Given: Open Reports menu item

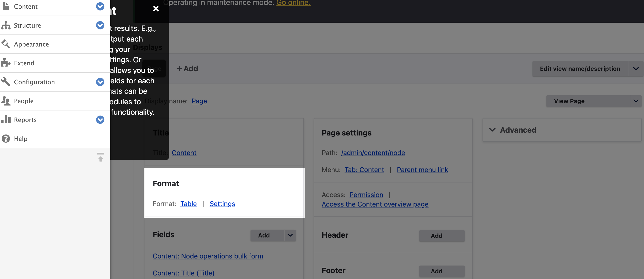Looking at the screenshot, I should pyautogui.click(x=25, y=120).
